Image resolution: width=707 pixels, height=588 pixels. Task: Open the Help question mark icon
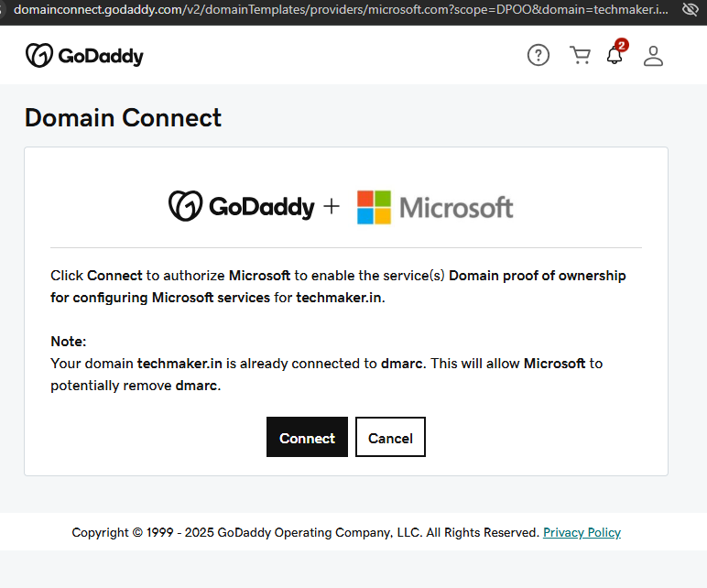pyautogui.click(x=538, y=56)
